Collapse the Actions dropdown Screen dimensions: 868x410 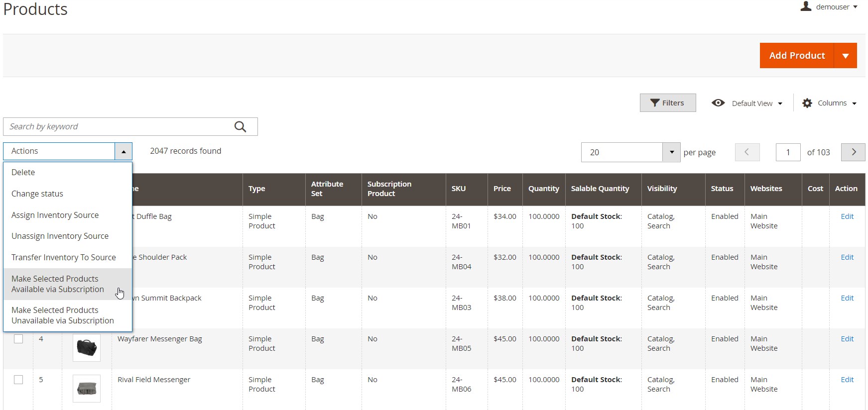coord(123,151)
